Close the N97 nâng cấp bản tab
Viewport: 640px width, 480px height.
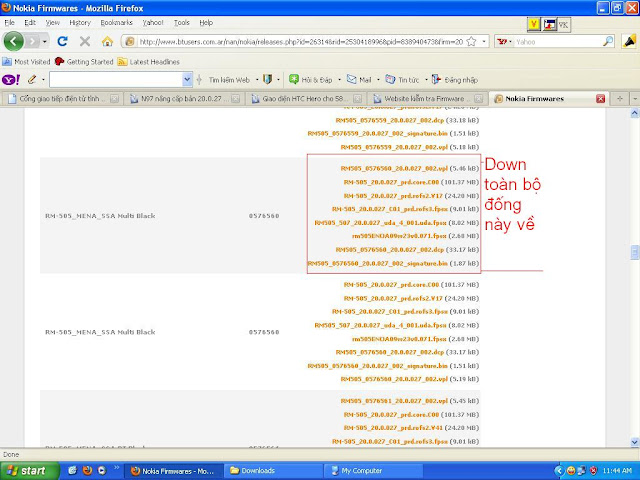click(236, 99)
